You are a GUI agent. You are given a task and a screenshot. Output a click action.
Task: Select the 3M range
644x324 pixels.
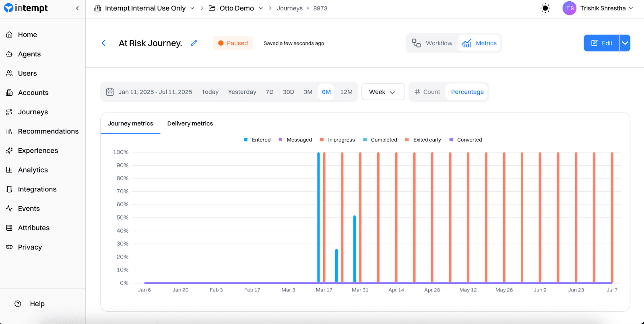pos(308,92)
